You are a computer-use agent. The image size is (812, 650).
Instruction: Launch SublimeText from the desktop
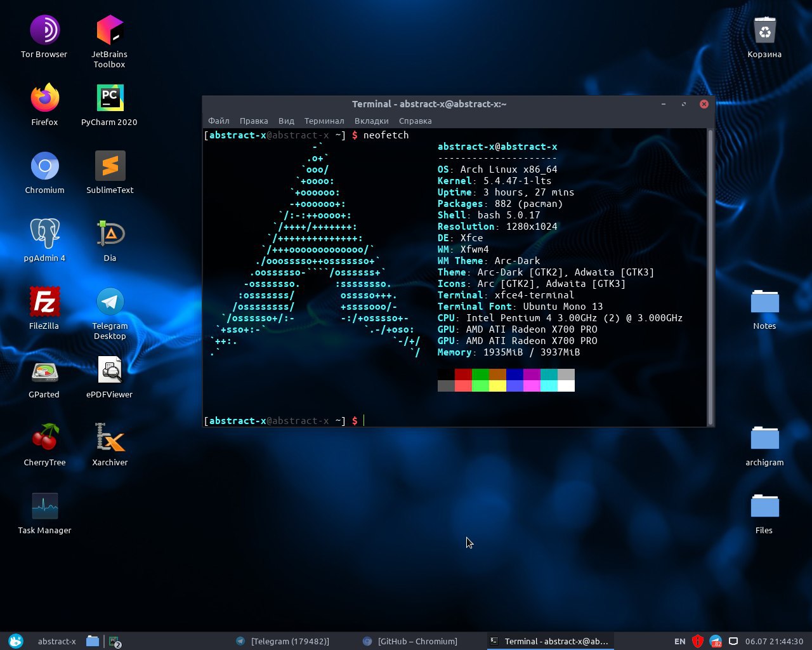pos(110,173)
